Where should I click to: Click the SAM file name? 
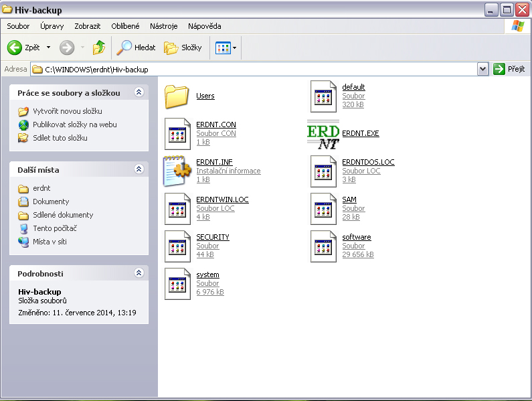click(x=349, y=199)
